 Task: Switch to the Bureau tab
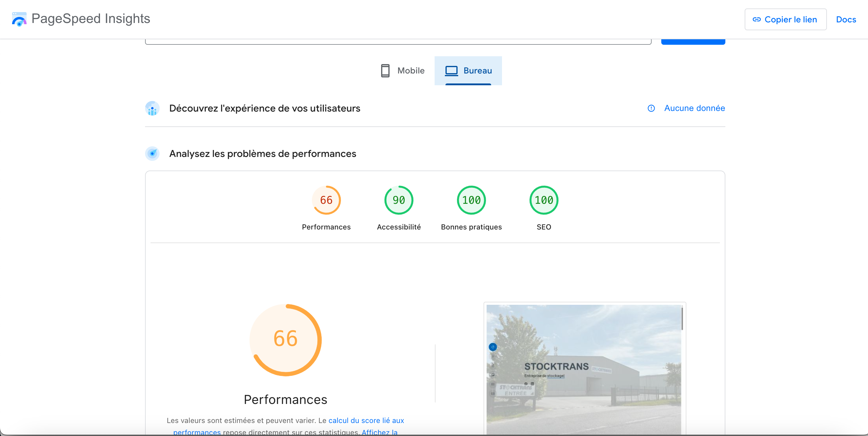point(468,71)
